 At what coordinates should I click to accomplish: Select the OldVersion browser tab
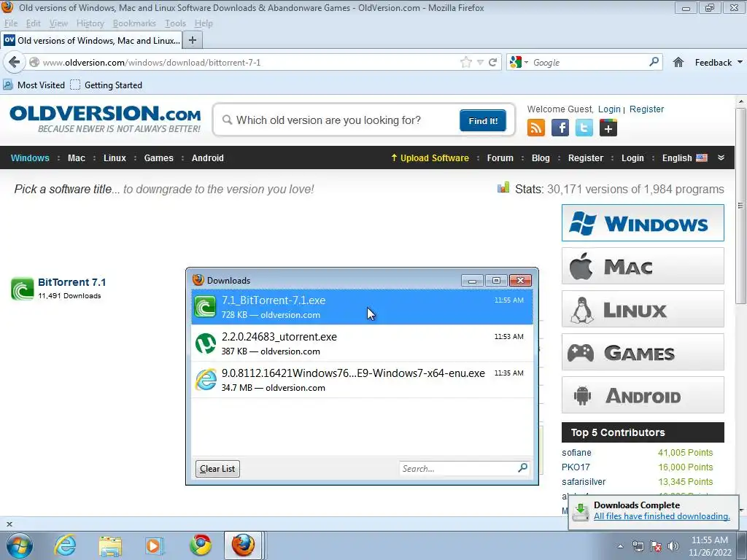coord(91,41)
